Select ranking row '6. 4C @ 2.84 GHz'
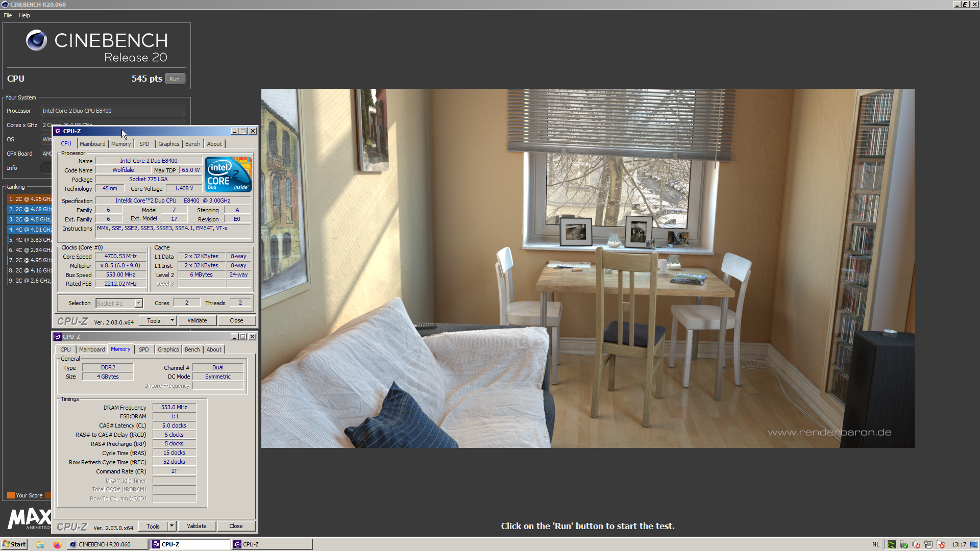The height and width of the screenshot is (551, 980). pos(29,250)
